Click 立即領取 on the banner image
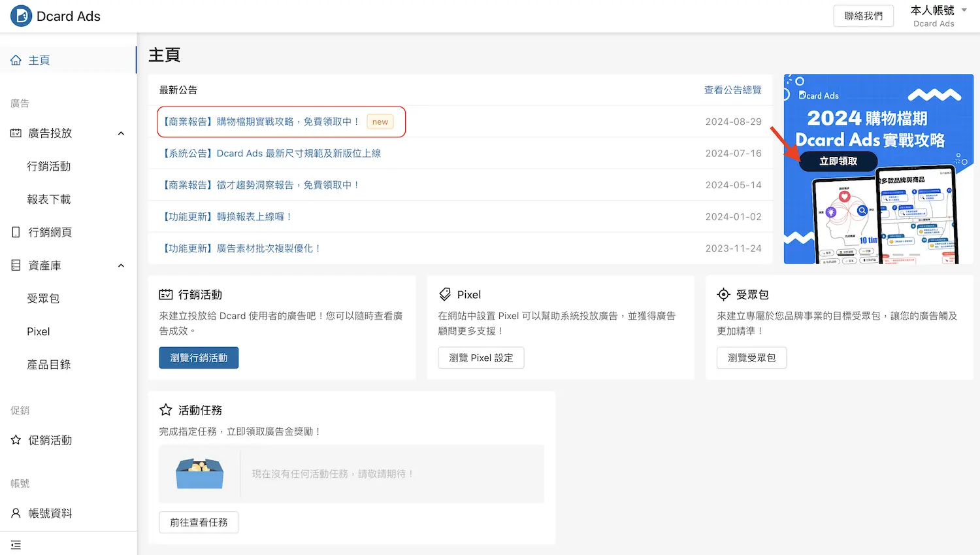The image size is (980, 555). click(x=838, y=161)
